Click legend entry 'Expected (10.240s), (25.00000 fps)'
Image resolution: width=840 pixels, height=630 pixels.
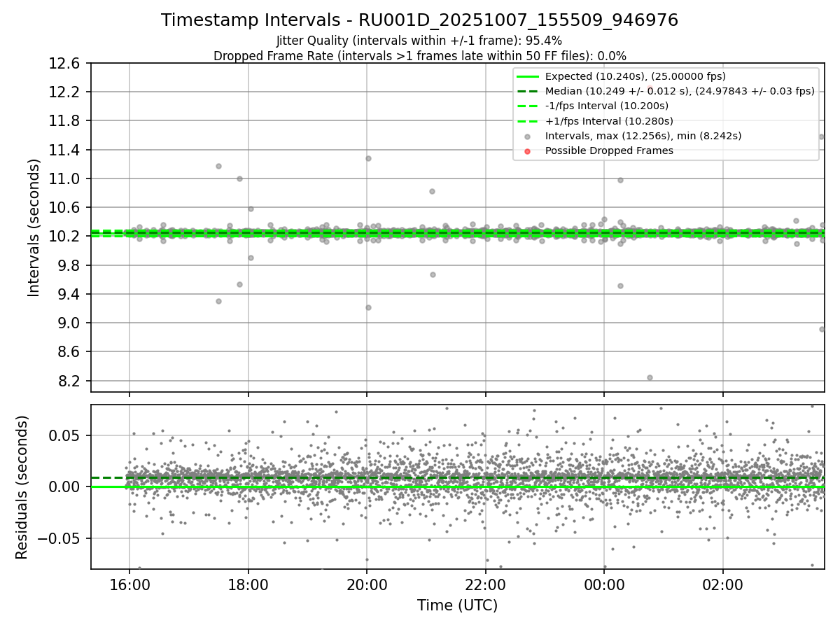click(x=636, y=76)
